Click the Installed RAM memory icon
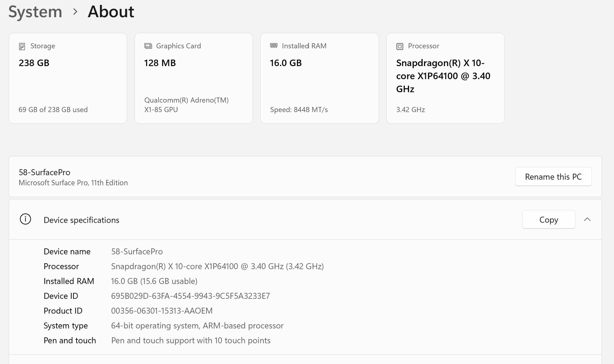 tap(274, 45)
